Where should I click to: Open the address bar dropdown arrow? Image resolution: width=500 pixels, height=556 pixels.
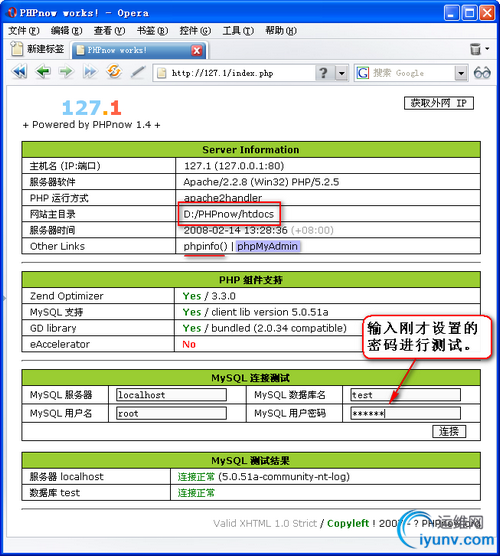tap(341, 73)
